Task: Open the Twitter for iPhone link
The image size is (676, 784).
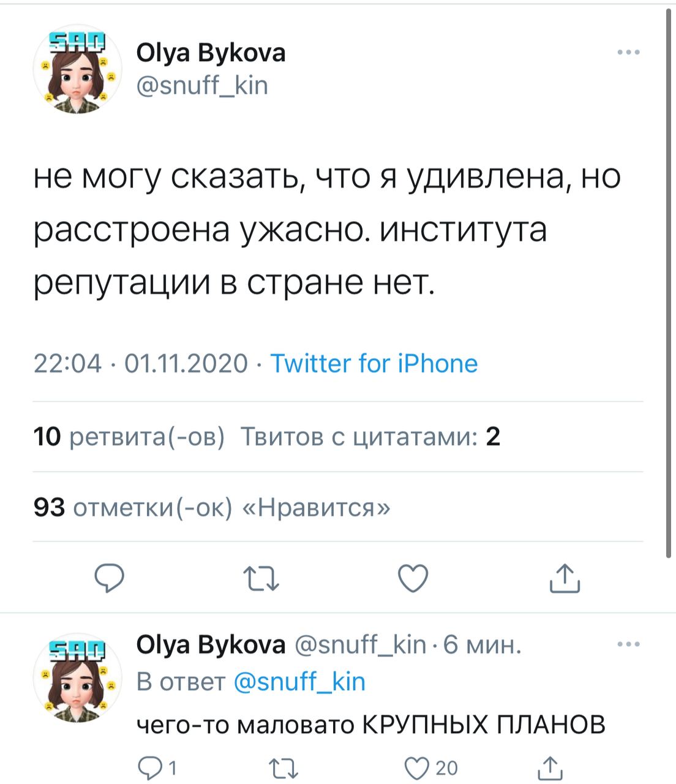Action: [x=374, y=364]
